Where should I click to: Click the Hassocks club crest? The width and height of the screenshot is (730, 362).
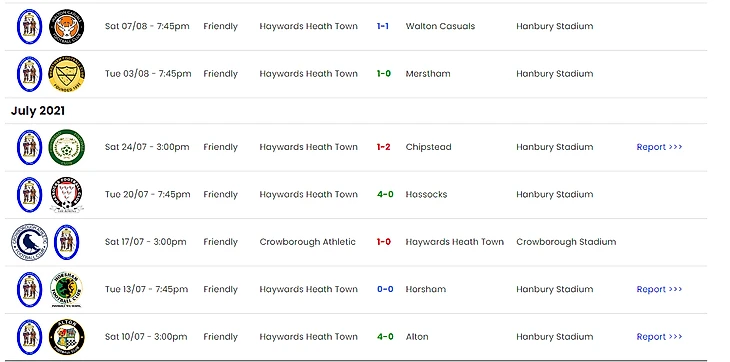tap(67, 195)
